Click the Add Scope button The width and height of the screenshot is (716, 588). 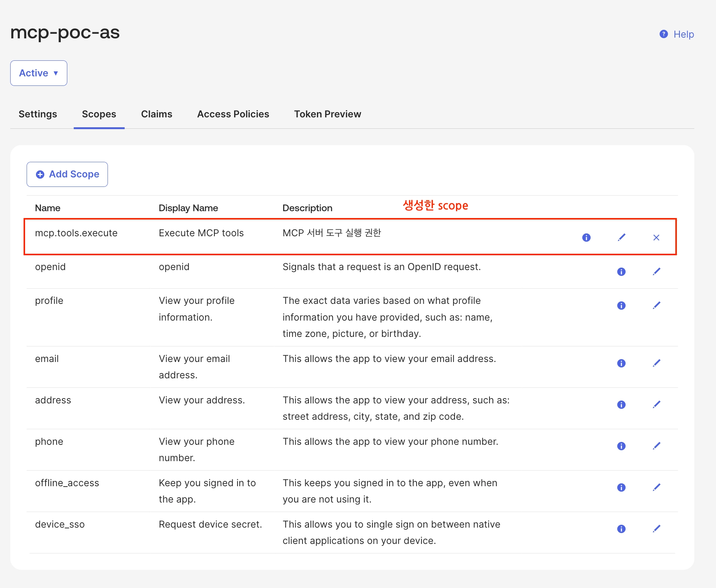click(x=67, y=174)
